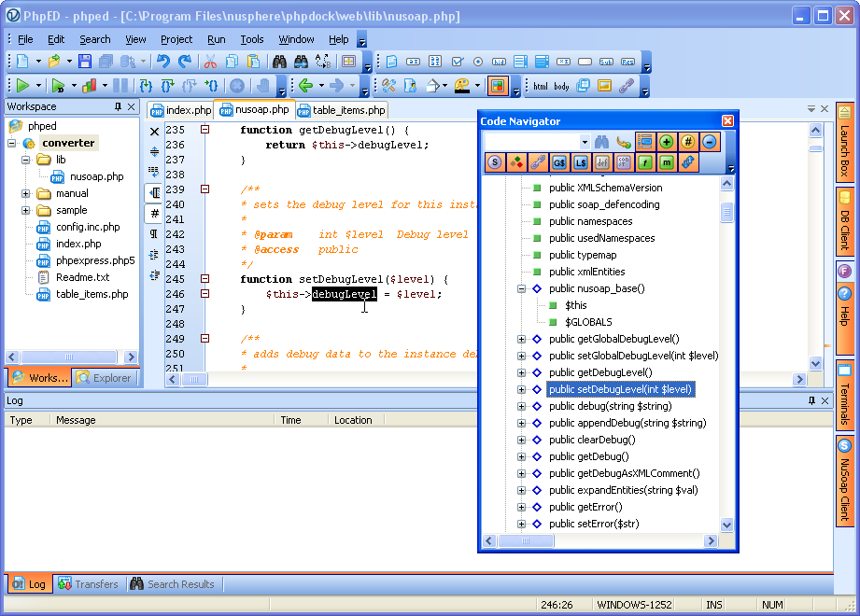Toggle the G$ global variables filter
Viewport: 860px width, 616px height.
click(559, 162)
